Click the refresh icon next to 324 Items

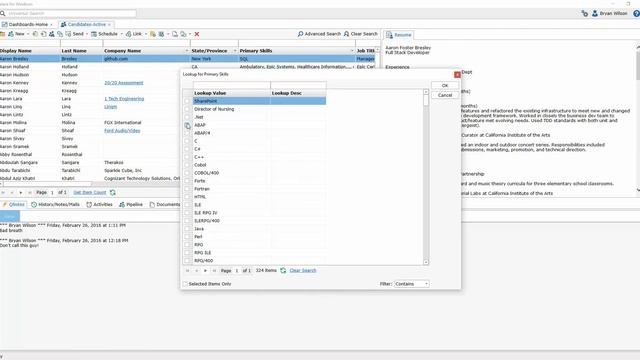(283, 270)
